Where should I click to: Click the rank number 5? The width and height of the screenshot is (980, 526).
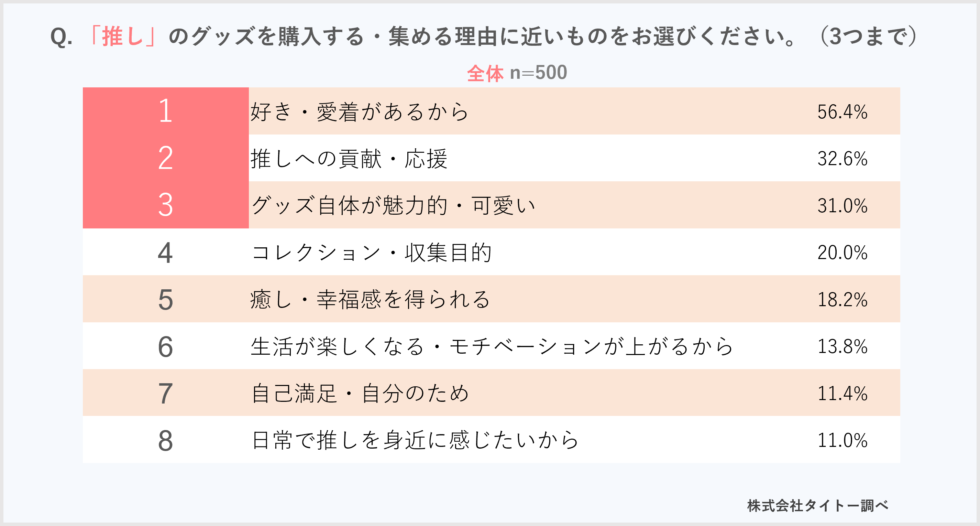pyautogui.click(x=165, y=300)
